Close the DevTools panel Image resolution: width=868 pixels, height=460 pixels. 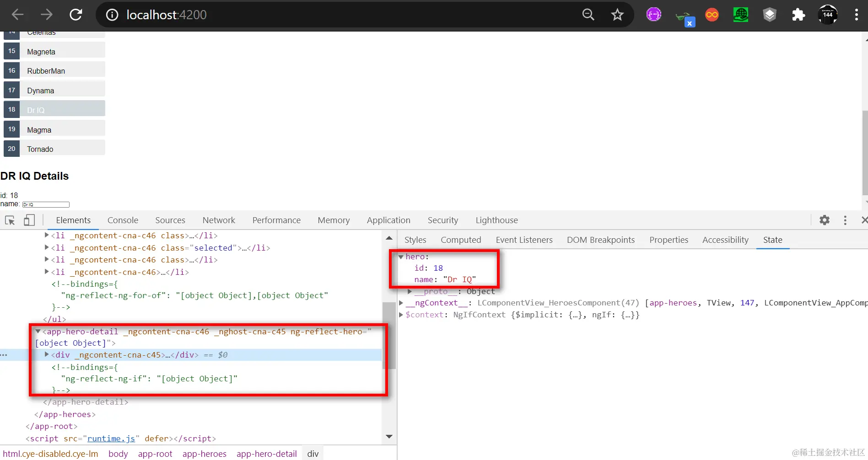tap(864, 220)
